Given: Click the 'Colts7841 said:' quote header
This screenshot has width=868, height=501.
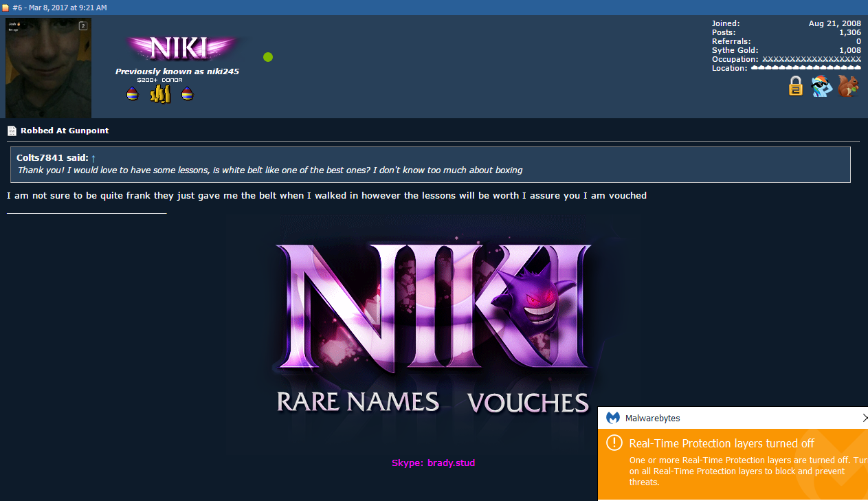Looking at the screenshot, I should pos(52,157).
